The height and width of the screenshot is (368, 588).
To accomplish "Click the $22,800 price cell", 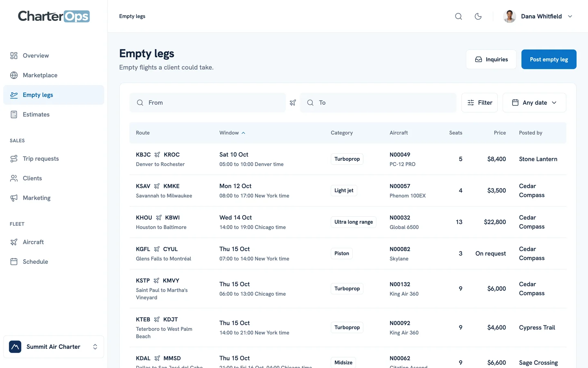I will (495, 222).
